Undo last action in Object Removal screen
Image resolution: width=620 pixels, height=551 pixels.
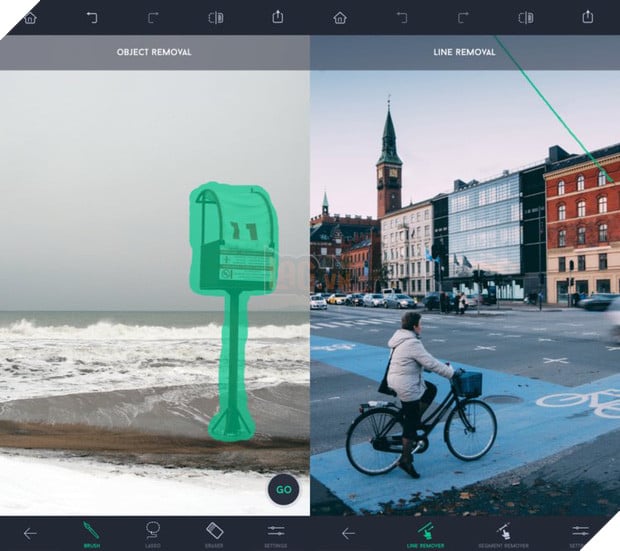coord(92,17)
